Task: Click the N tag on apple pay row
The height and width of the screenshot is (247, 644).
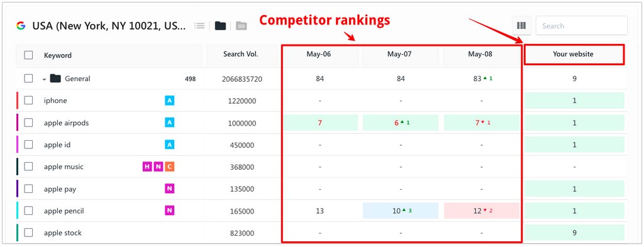Action: coord(170,189)
